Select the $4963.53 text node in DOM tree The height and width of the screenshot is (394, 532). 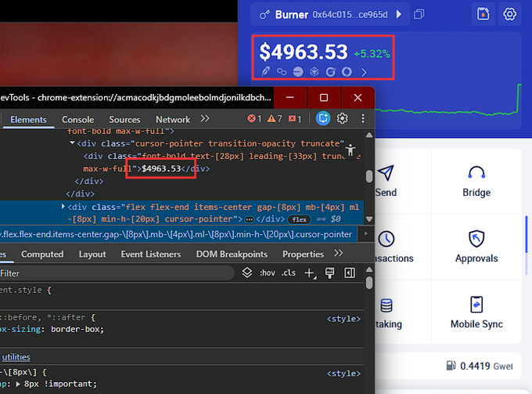point(161,168)
